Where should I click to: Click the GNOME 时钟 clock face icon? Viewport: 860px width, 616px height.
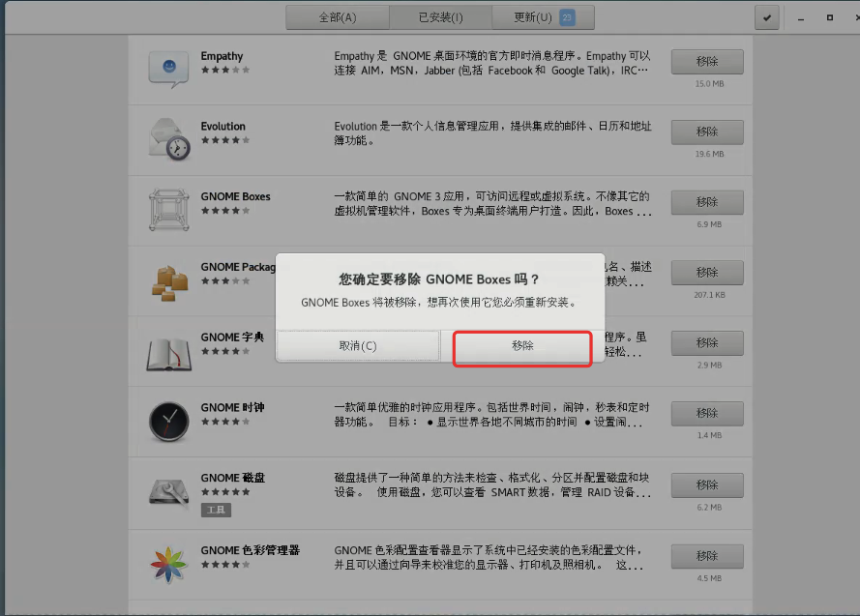tap(167, 421)
